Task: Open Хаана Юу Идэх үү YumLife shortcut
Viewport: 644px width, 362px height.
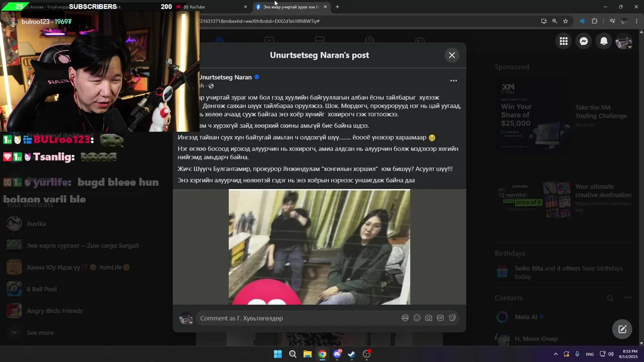Action: coord(78,267)
